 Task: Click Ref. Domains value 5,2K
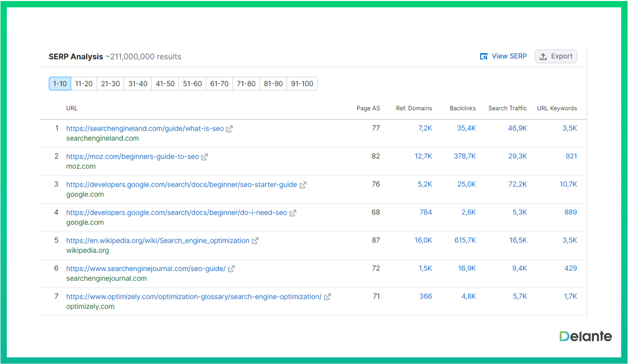425,184
